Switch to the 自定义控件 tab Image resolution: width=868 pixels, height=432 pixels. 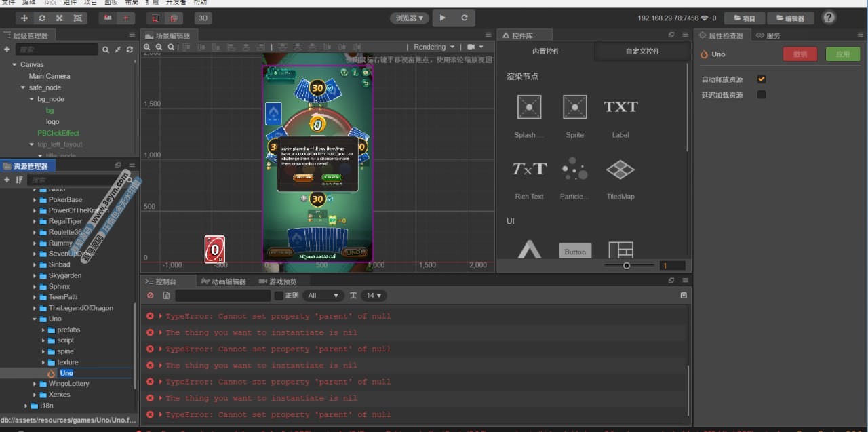tap(642, 52)
